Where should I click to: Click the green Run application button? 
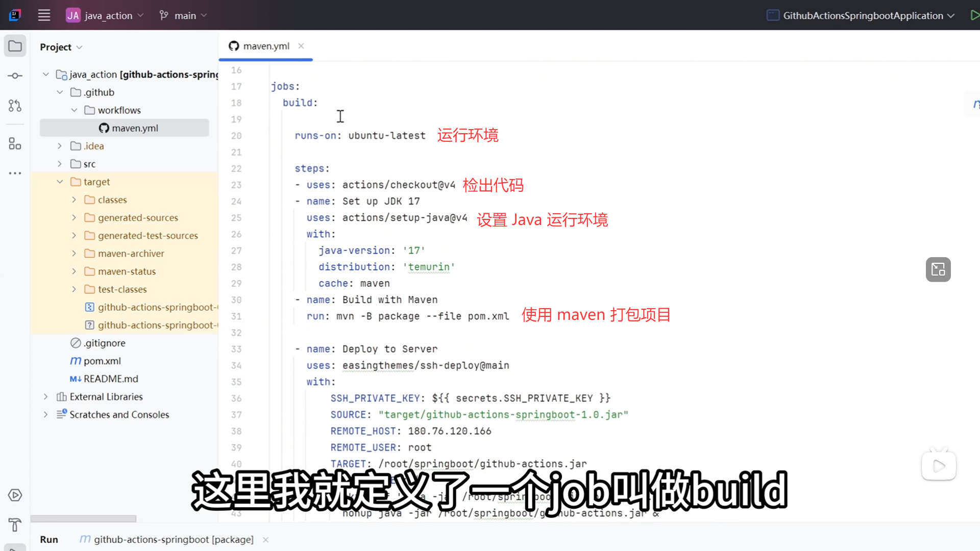tap(974, 15)
